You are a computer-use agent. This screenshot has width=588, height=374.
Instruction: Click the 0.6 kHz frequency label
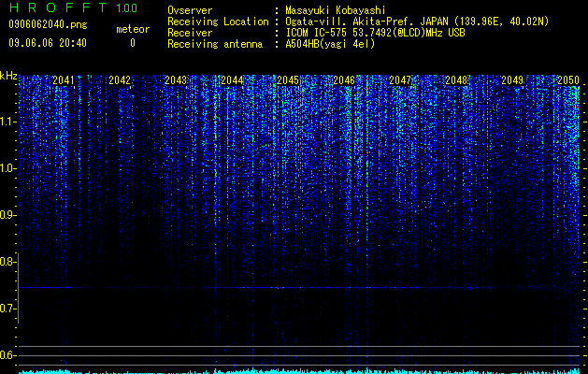tap(7, 355)
